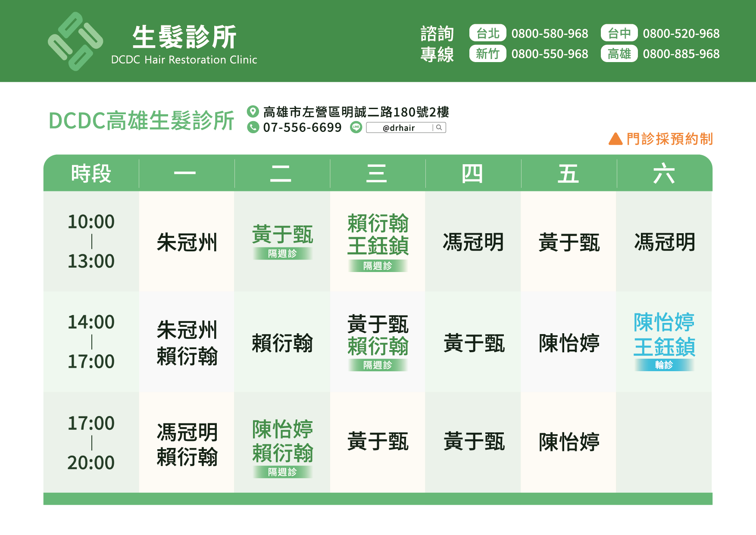The width and height of the screenshot is (756, 535).
Task: Click 陳怡婷 in Friday evening slot
Action: tap(569, 442)
